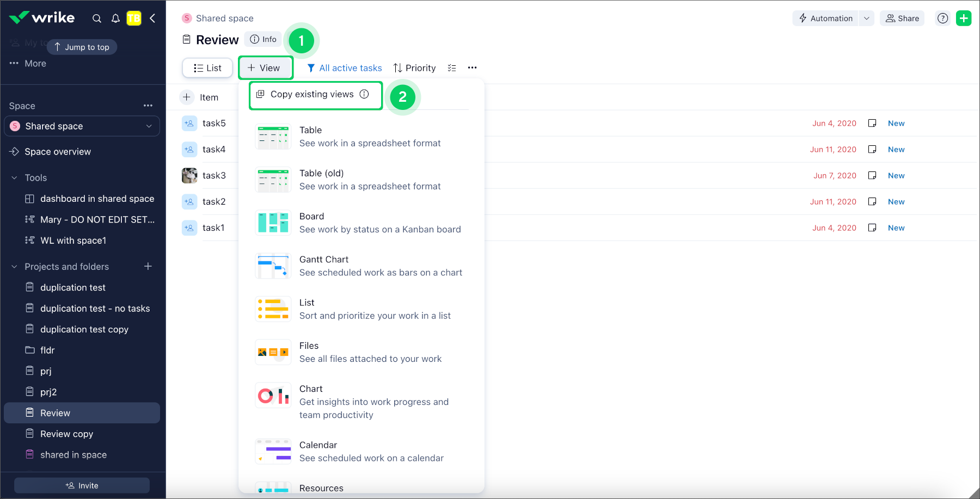Click the Review project icon in the header

coord(187,39)
